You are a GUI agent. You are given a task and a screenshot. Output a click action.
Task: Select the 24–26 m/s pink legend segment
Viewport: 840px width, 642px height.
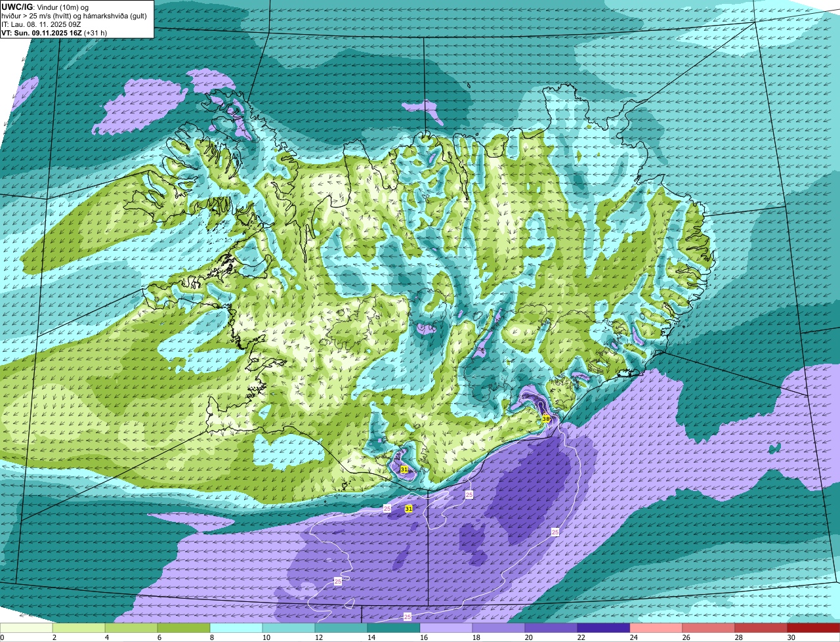656,628
